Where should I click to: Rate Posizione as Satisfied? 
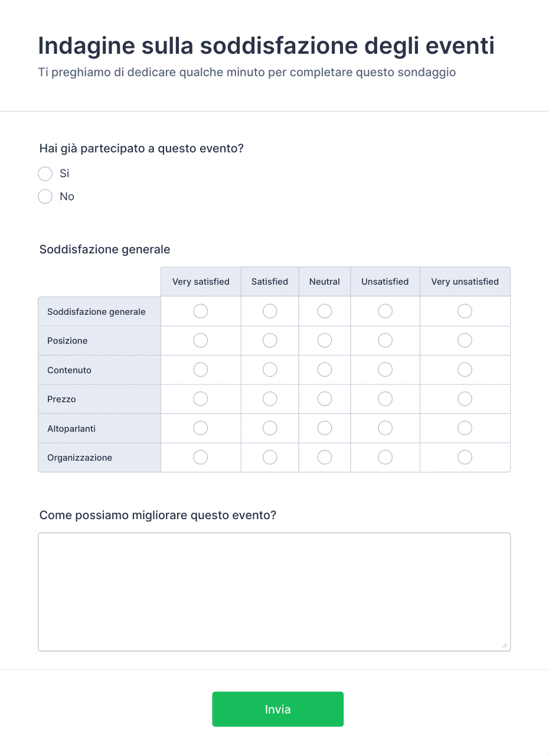click(270, 340)
